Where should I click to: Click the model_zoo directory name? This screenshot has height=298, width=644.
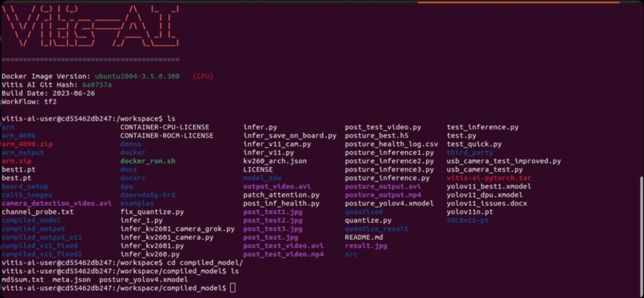click(262, 178)
